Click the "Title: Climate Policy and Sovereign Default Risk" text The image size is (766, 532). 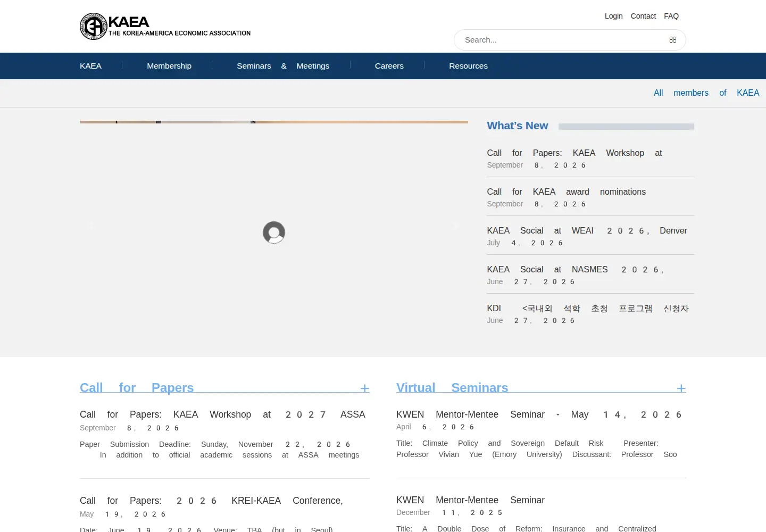coord(499,444)
